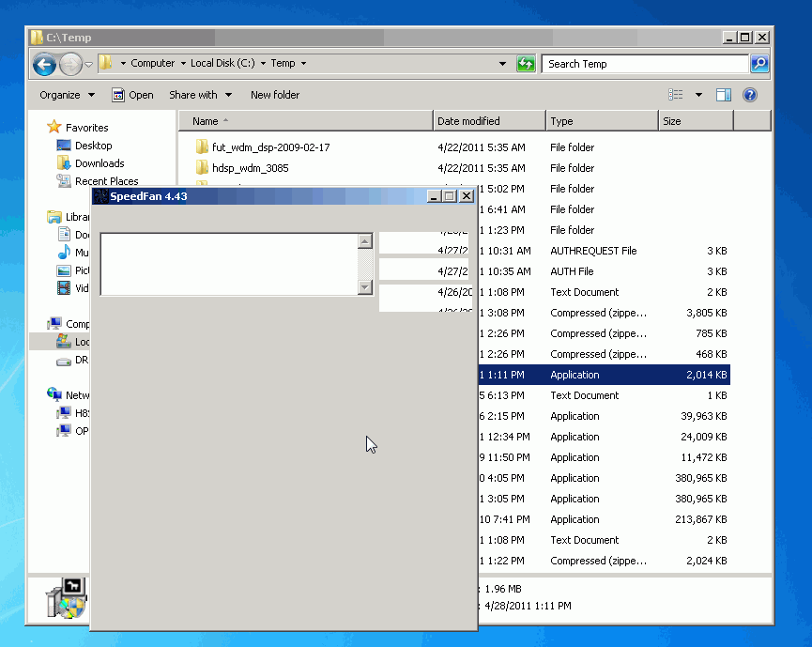Image resolution: width=812 pixels, height=647 pixels.
Task: Minimize the SpeedFan 4.43 window
Action: [x=434, y=196]
